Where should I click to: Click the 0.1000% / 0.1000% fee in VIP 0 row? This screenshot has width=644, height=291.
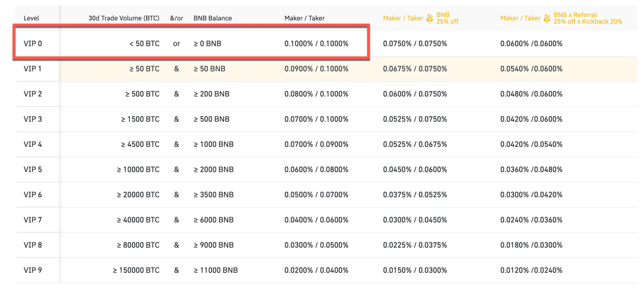[x=316, y=43]
